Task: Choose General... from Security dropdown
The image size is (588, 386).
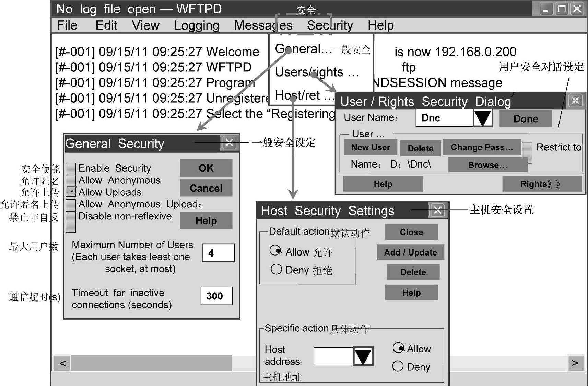Action: [303, 49]
